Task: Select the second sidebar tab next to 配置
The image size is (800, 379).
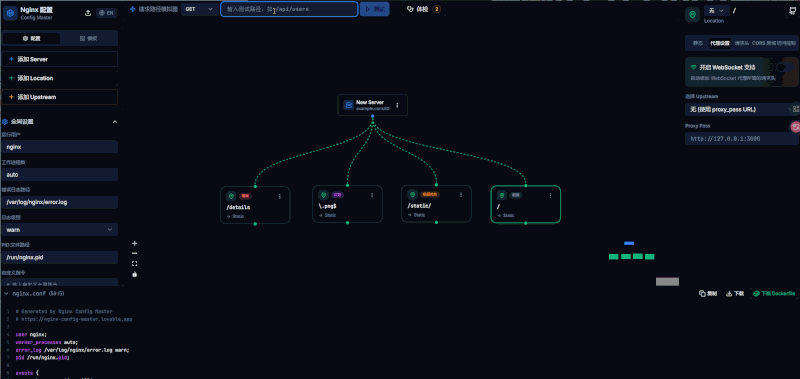Action: pyautogui.click(x=89, y=38)
